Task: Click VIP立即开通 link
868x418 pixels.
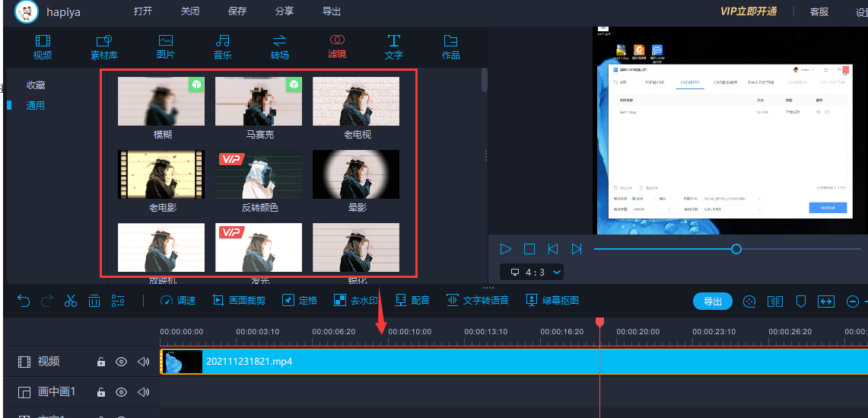Action: tap(749, 11)
